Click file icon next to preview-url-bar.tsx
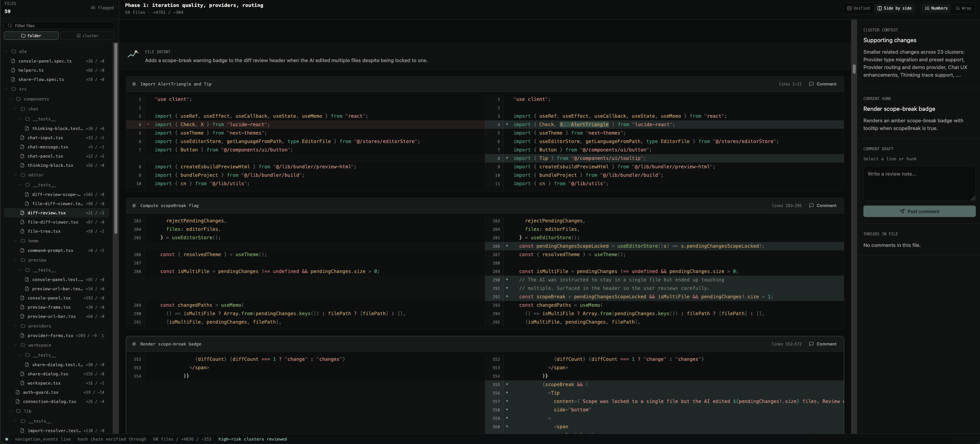Viewport: 980px width, 444px height. 22,316
